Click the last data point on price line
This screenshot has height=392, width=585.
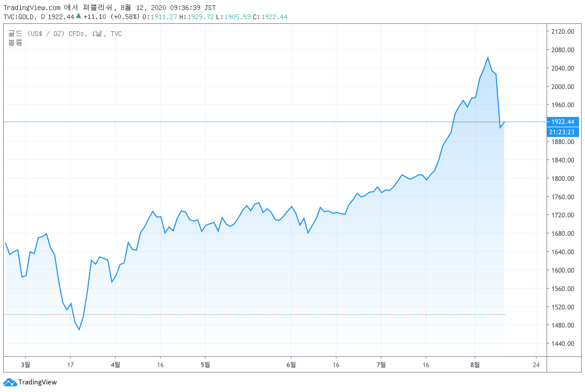504,122
